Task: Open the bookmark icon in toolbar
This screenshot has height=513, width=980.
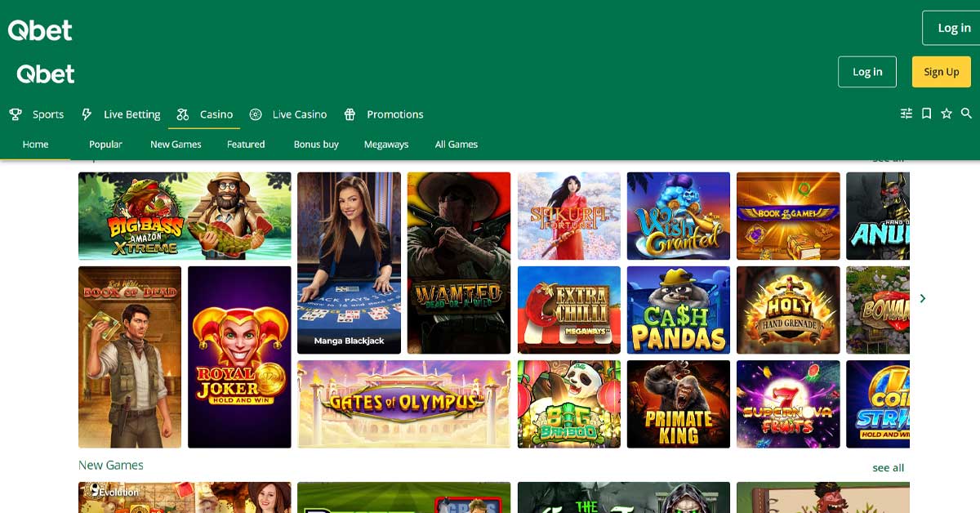Action: pyautogui.click(x=926, y=114)
